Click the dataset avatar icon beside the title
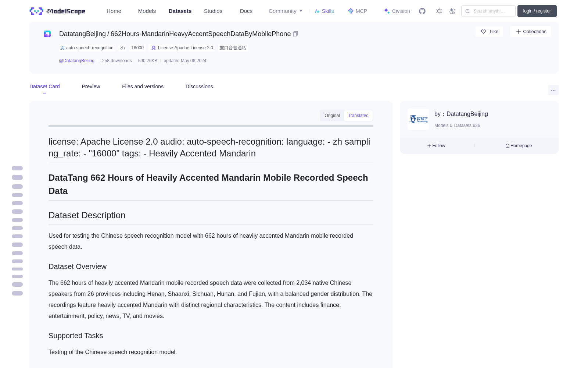 click(x=47, y=34)
